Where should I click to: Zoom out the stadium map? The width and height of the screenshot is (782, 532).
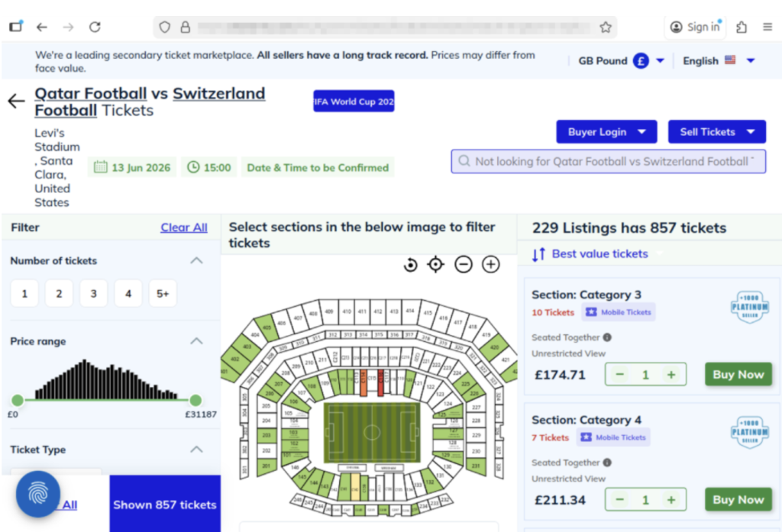click(x=464, y=265)
